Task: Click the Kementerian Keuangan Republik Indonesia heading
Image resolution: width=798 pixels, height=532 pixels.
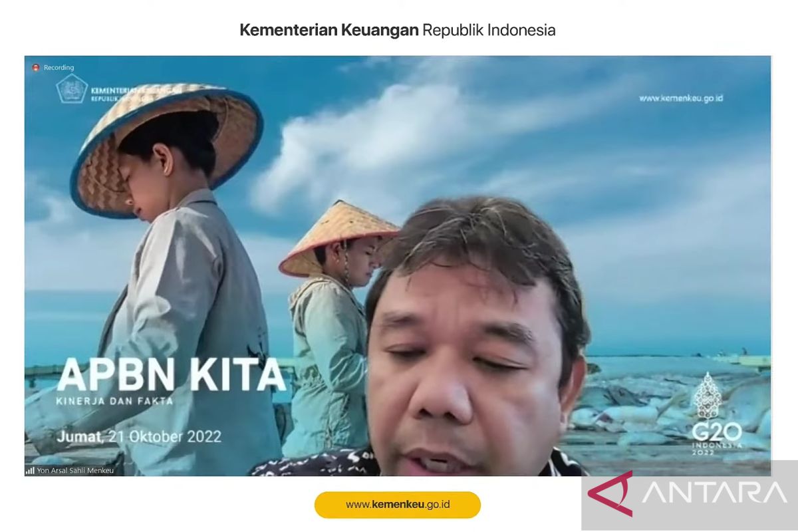Action: coord(398,30)
